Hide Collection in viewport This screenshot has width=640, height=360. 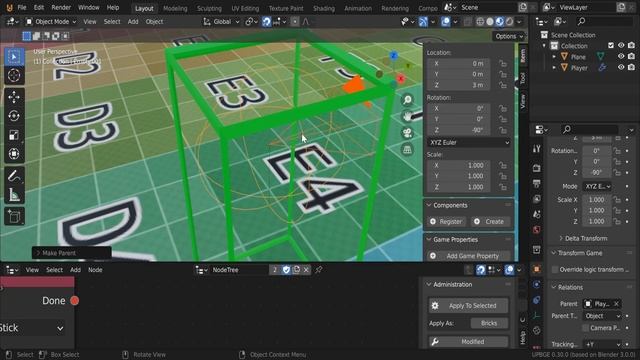(x=621, y=46)
